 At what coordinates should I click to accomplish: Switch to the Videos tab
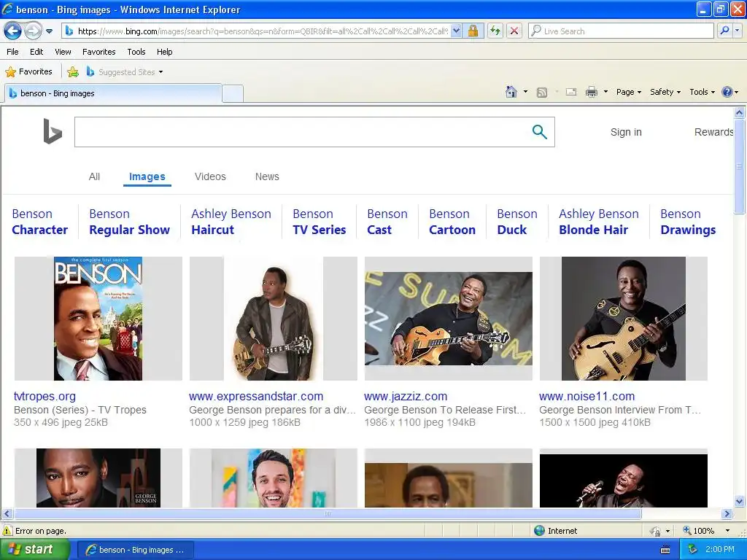pyautogui.click(x=210, y=176)
